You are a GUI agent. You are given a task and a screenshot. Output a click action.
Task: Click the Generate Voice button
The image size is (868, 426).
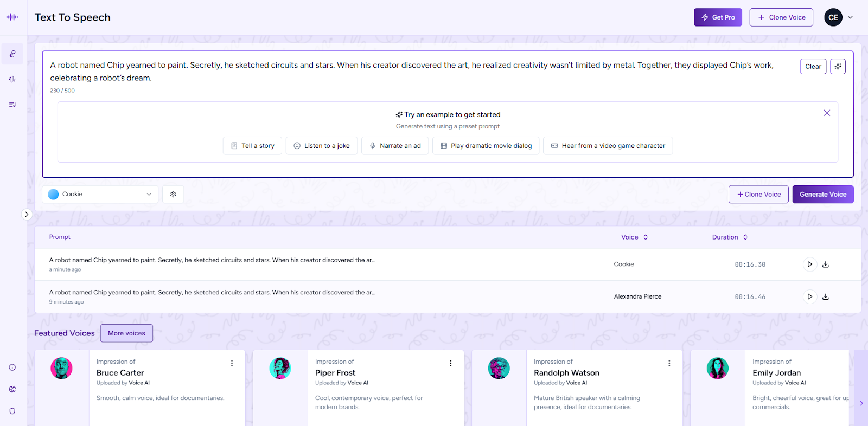point(823,195)
